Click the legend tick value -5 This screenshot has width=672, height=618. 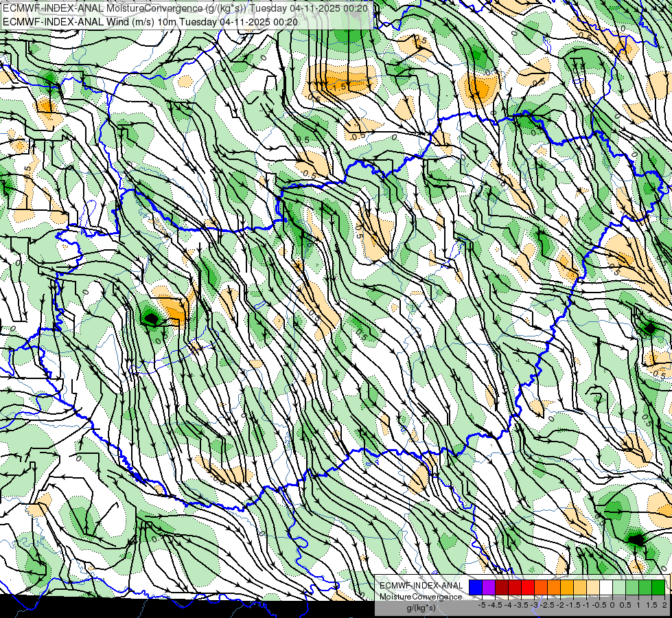(x=482, y=605)
